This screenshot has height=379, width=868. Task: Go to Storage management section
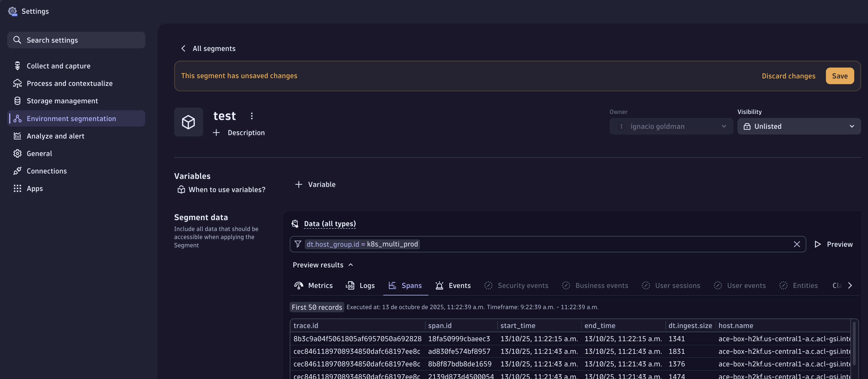point(62,101)
